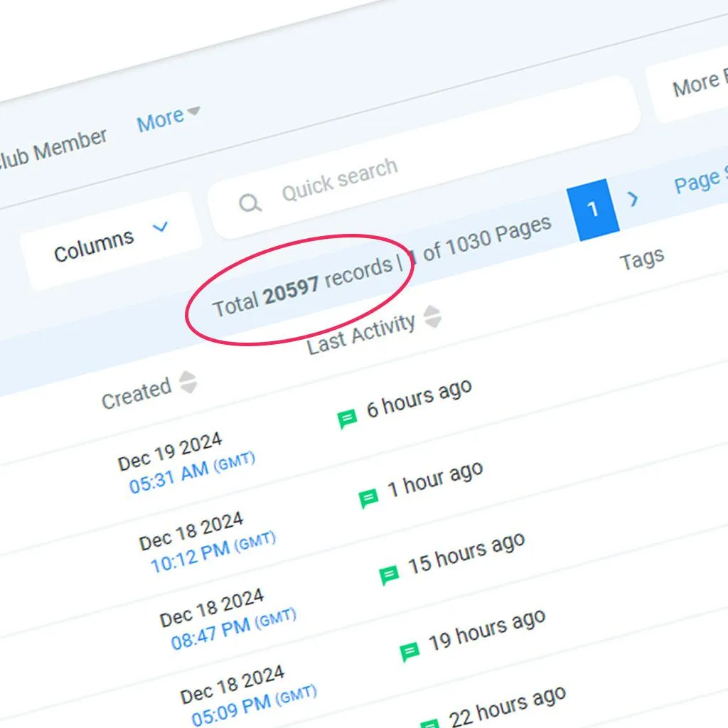This screenshot has height=728, width=728.
Task: Click the 'of 1030 Pages' label
Action: pyautogui.click(x=487, y=237)
